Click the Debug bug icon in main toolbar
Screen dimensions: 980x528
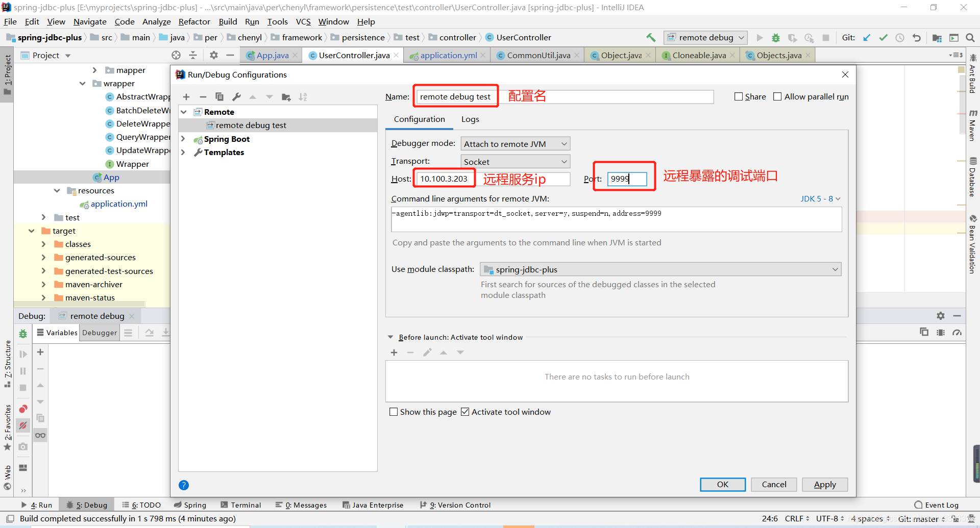[776, 37]
